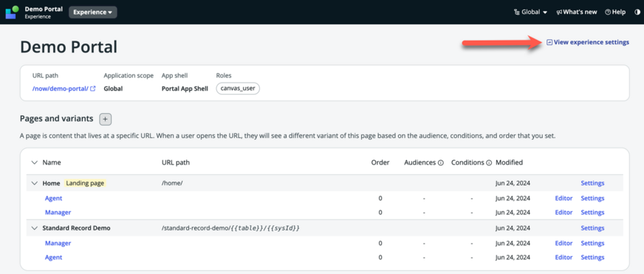The height and width of the screenshot is (274, 644).
Task: Click the Conditions info icon
Action: click(x=489, y=162)
